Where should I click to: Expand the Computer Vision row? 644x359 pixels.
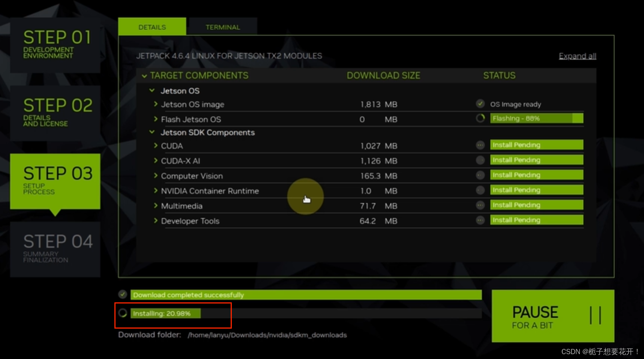click(x=156, y=176)
